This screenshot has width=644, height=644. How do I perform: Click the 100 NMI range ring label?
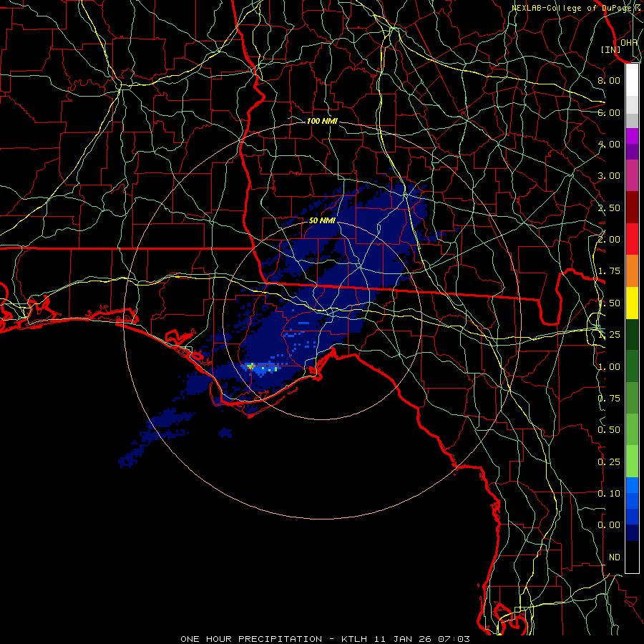point(322,121)
